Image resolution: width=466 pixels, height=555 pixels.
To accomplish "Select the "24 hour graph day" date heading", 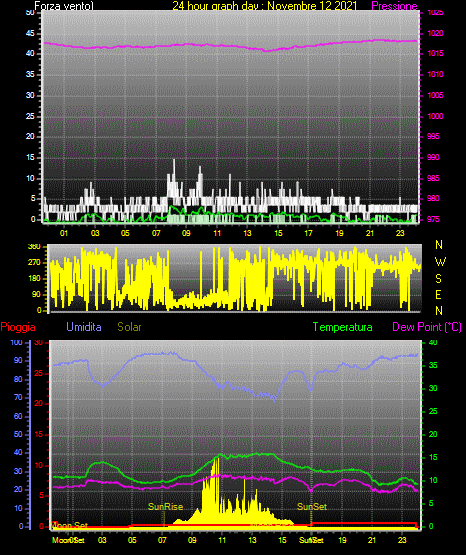I will (x=264, y=6).
